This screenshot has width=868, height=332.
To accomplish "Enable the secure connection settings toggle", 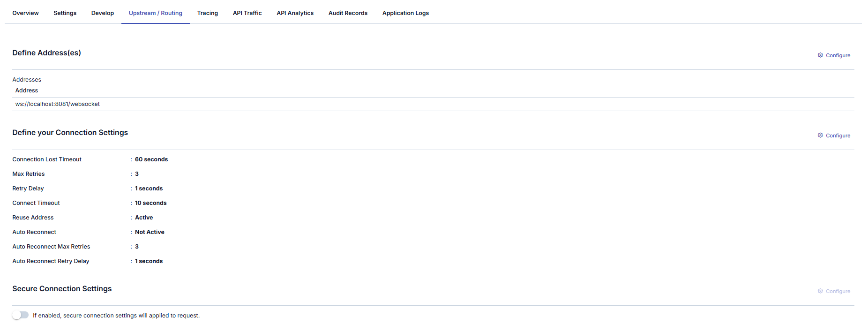I will [21, 315].
